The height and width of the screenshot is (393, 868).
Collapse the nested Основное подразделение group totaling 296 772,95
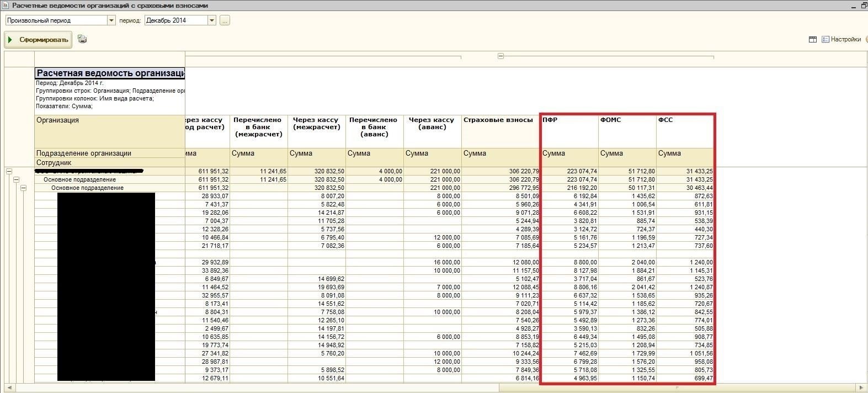pyautogui.click(x=23, y=188)
